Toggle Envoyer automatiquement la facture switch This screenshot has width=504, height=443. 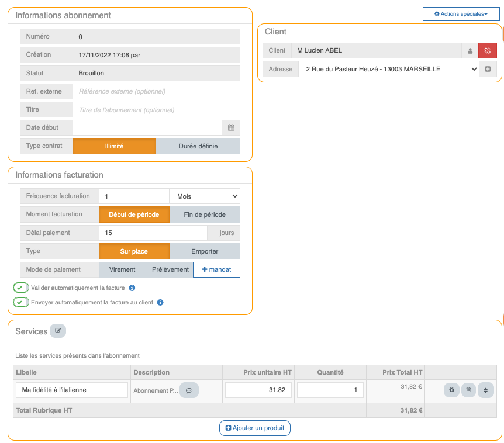22,303
